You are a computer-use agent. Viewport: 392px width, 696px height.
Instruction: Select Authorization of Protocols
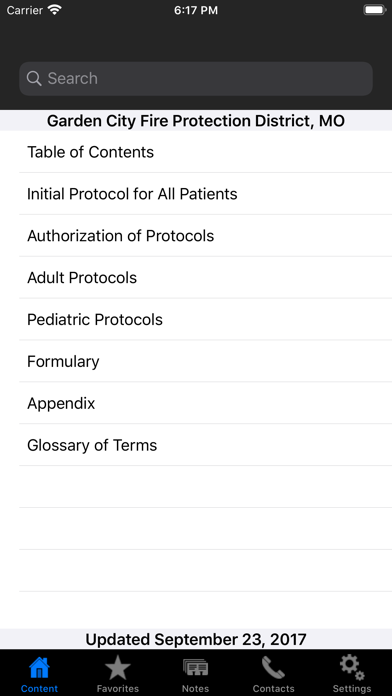206,235
